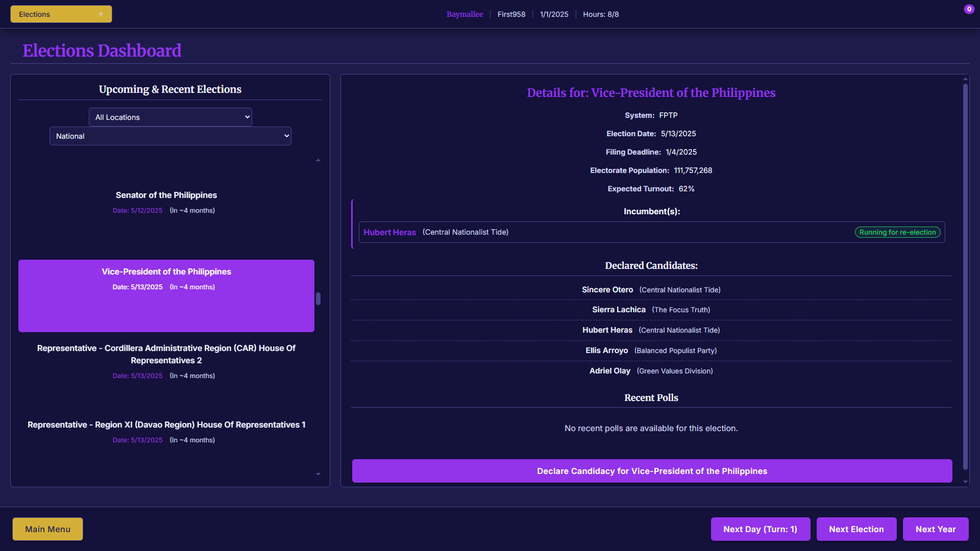Advance with Next Day (Turn: 1)

(759, 529)
